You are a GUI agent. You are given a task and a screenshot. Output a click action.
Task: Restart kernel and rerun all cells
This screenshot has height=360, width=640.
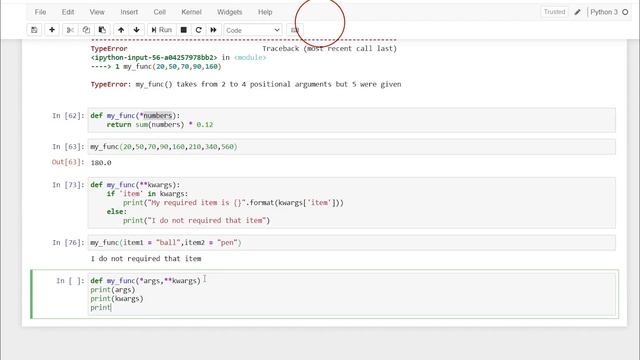tap(213, 30)
